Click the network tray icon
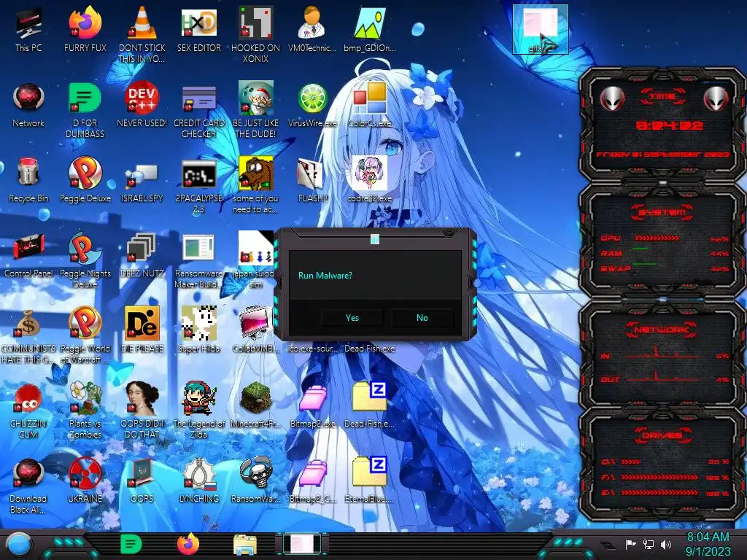Viewport: 747px width, 560px height. pos(649,544)
